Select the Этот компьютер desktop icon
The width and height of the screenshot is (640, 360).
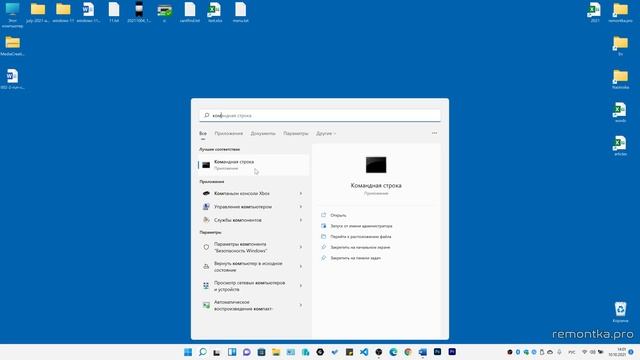pos(12,15)
